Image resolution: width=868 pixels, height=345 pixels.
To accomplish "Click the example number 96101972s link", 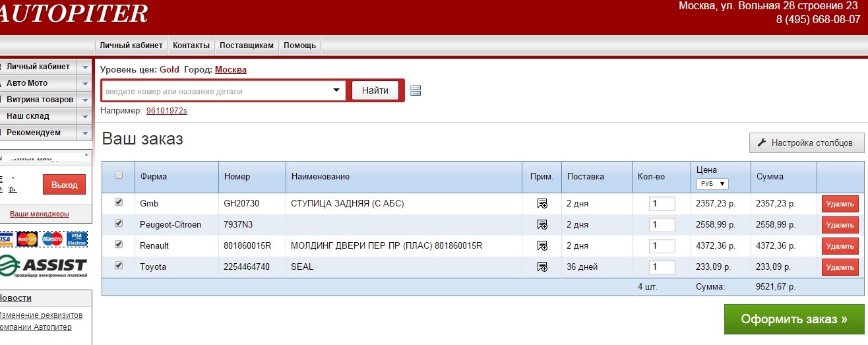I will [x=167, y=110].
